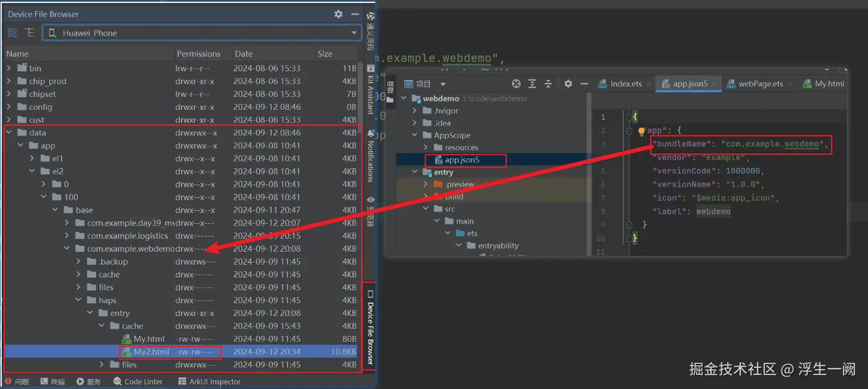
Task: Collapse the el2 folder chevron
Action: tap(32, 171)
